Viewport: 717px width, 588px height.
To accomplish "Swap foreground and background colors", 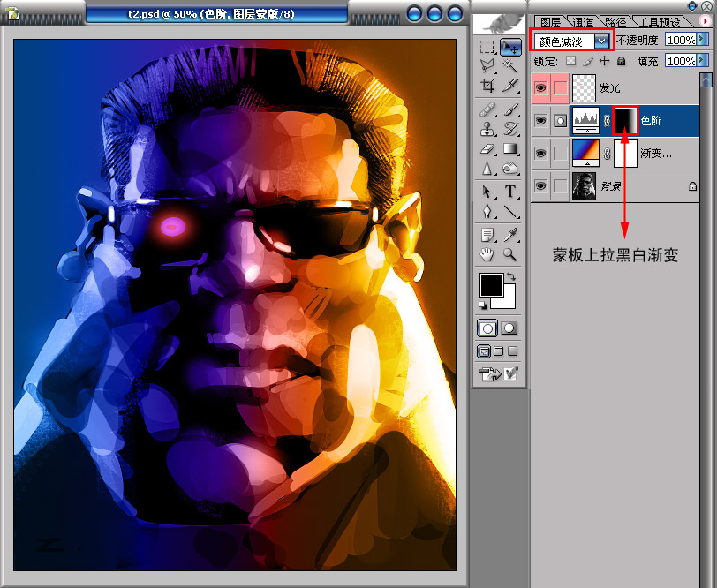I will point(510,276).
